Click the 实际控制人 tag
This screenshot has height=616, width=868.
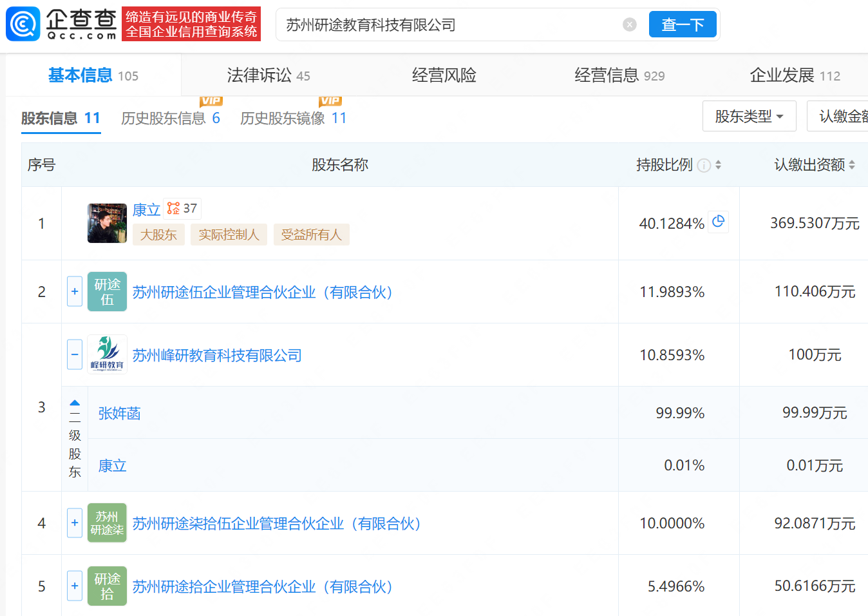pyautogui.click(x=229, y=235)
